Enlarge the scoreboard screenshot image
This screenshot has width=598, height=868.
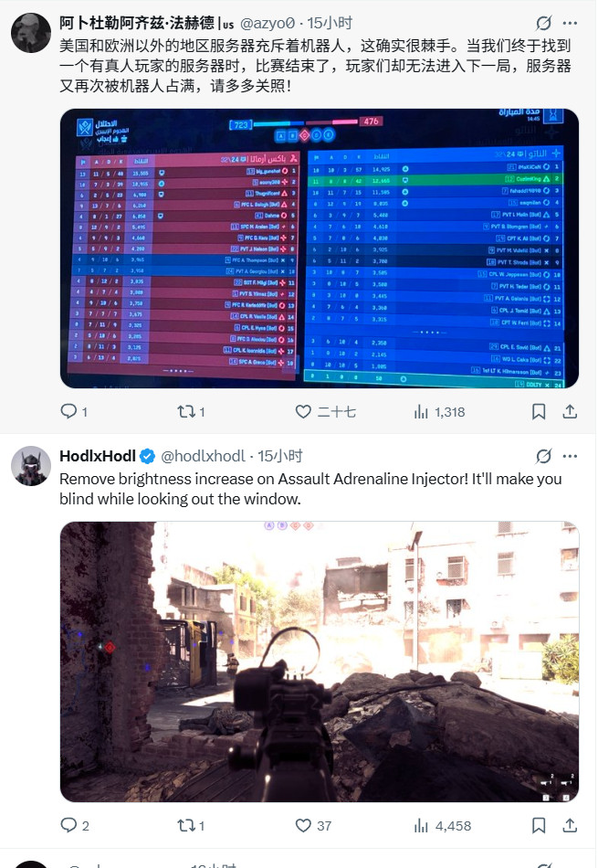(320, 248)
